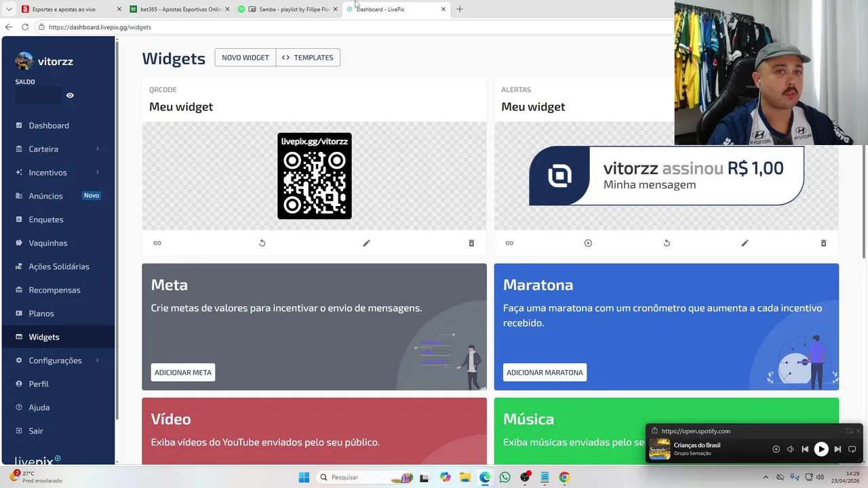Click the browser back arrow

tap(9, 27)
